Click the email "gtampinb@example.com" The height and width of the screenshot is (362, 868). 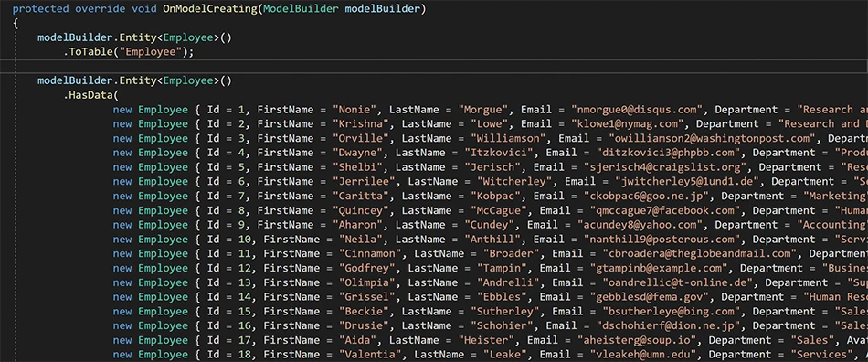(x=659, y=268)
